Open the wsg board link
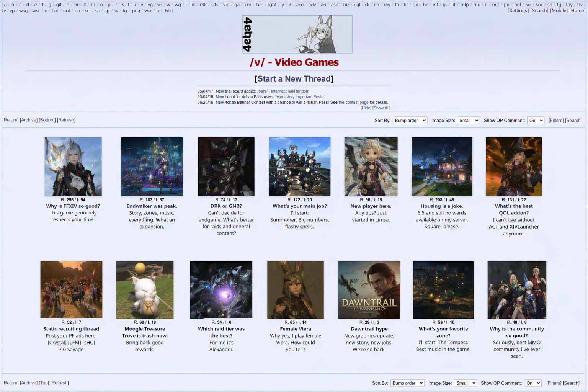588x392 pixels. pyautogui.click(x=23, y=11)
